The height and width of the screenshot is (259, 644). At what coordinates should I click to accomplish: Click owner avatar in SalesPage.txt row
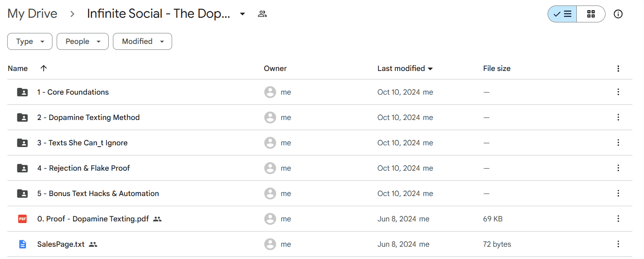pos(270,244)
